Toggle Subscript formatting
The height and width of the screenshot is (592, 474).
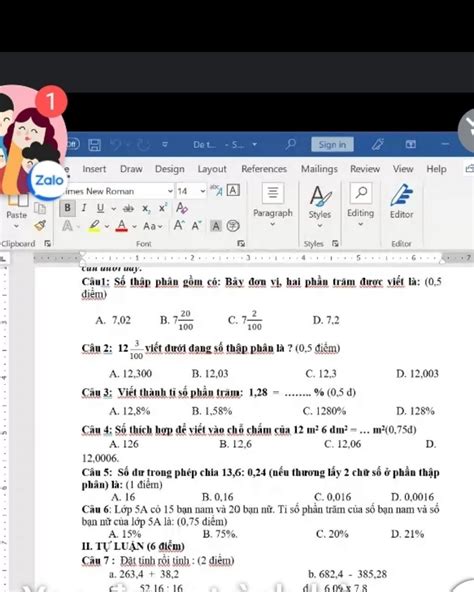coord(147,208)
